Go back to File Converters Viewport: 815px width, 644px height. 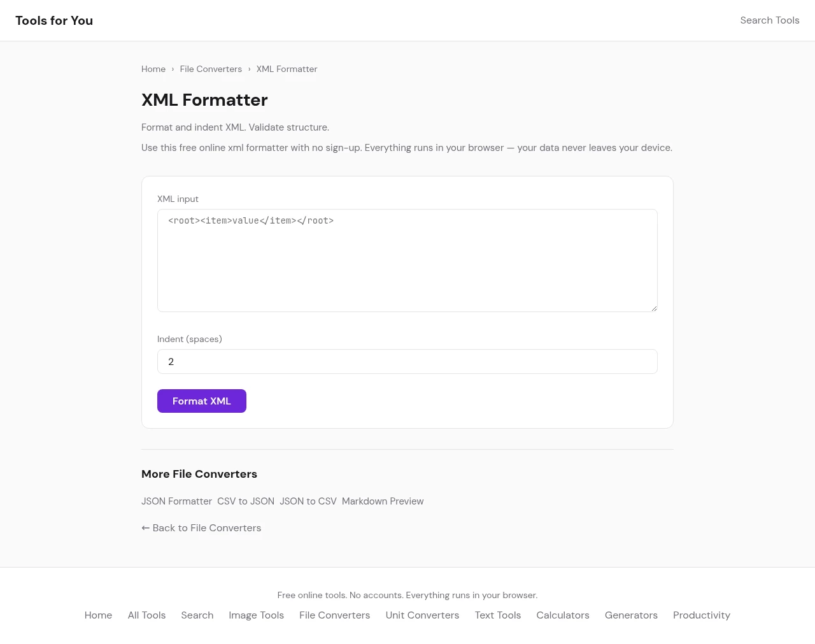pos(201,528)
